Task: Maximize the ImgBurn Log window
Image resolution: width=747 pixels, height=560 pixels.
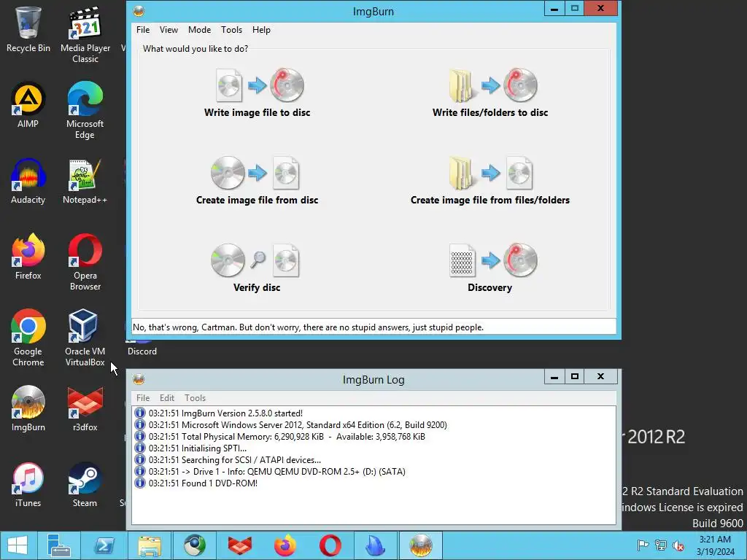Action: pyautogui.click(x=575, y=377)
